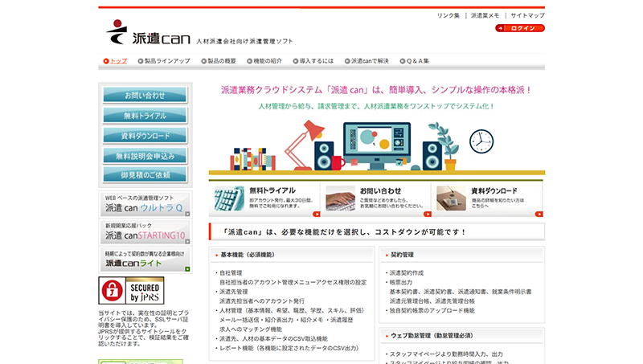The height and width of the screenshot is (364, 643).
Task: Click the 派遣先管理 list item
Action: [x=234, y=292]
